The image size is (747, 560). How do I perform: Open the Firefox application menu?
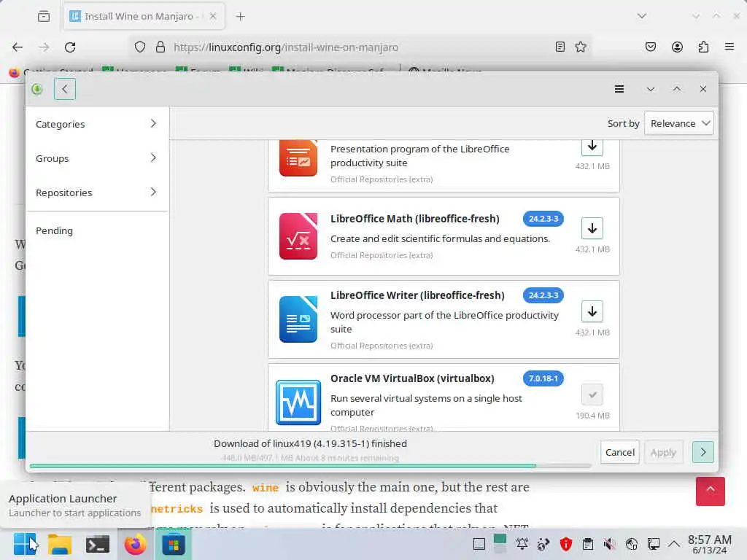pyautogui.click(x=729, y=47)
